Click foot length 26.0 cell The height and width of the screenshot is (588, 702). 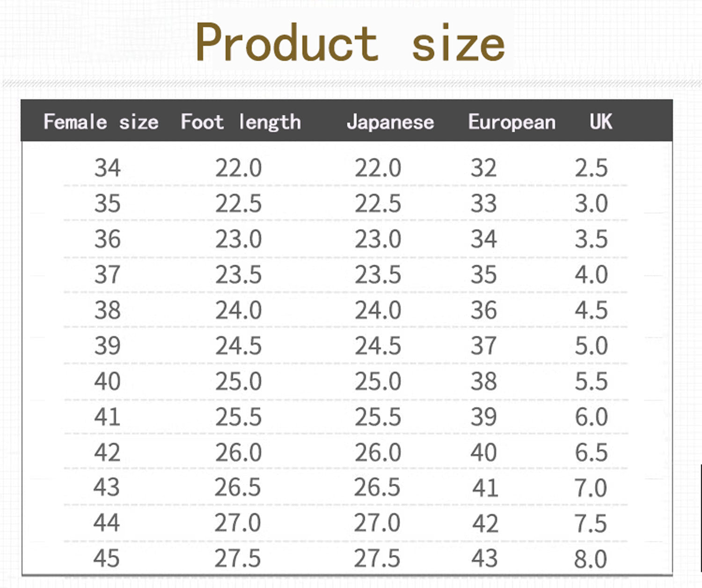click(238, 453)
